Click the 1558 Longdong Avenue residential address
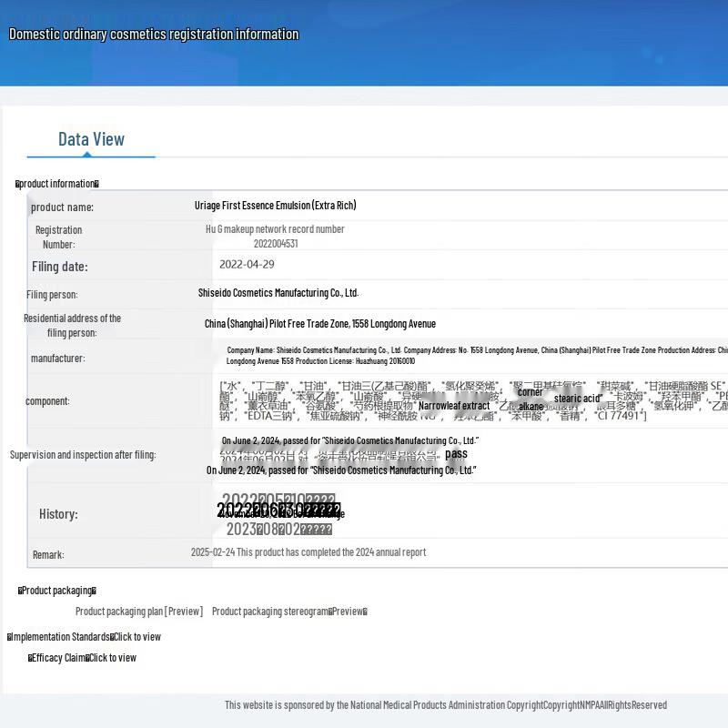This screenshot has width=728, height=728. [319, 324]
